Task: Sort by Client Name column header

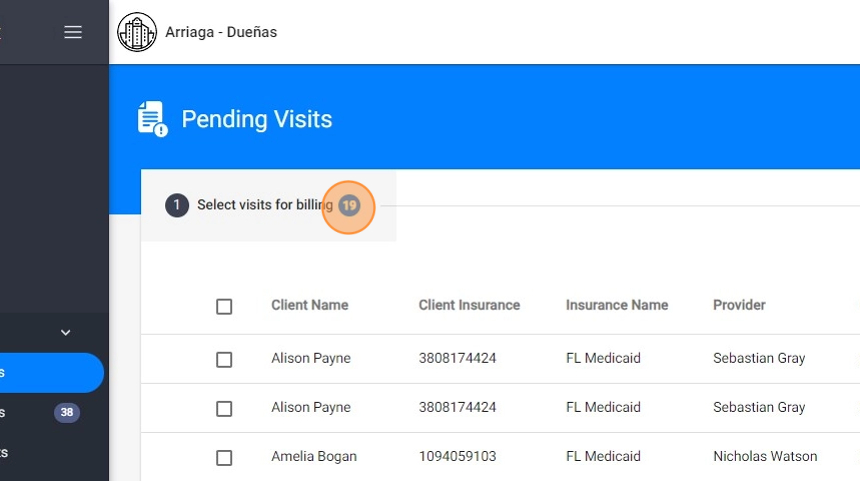Action: [x=309, y=305]
